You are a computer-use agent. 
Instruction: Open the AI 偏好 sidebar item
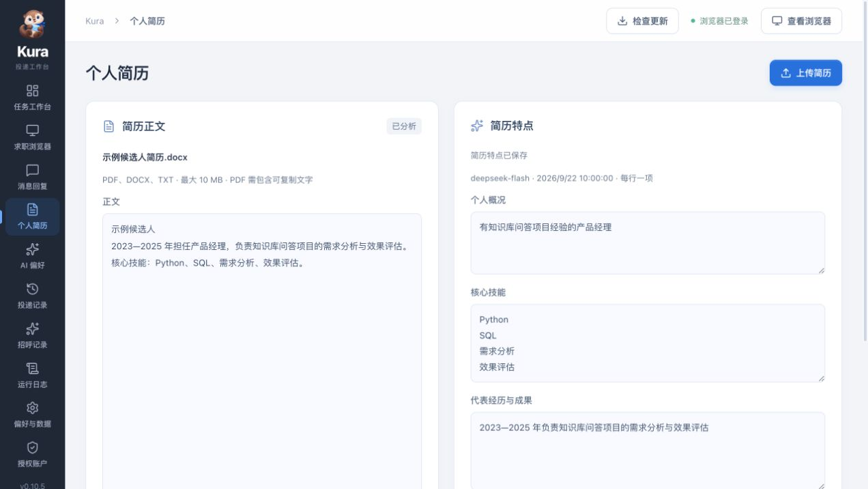(32, 256)
